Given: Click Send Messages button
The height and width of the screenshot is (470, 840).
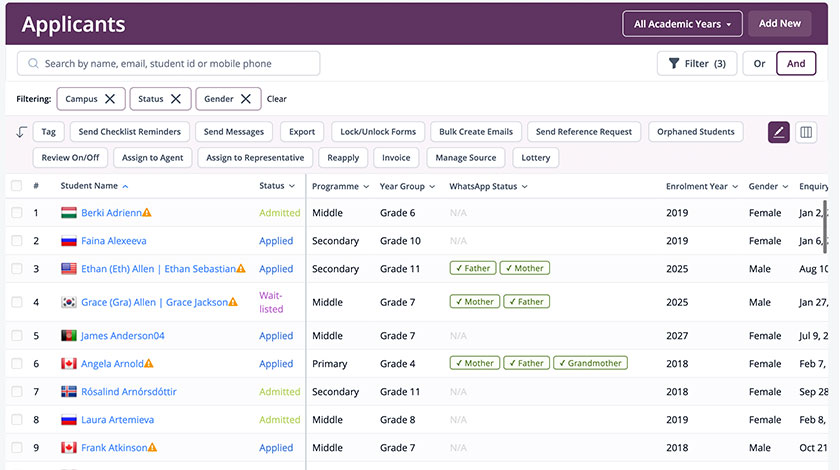Looking at the screenshot, I should (234, 132).
